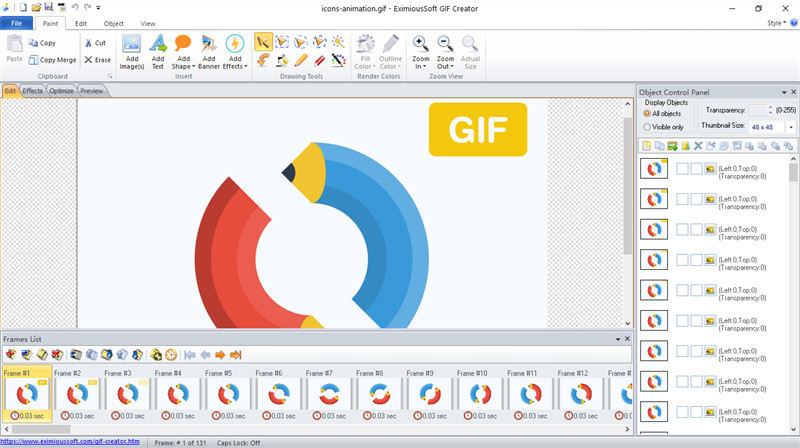Click the Transparency stepper arrows

[x=770, y=110]
